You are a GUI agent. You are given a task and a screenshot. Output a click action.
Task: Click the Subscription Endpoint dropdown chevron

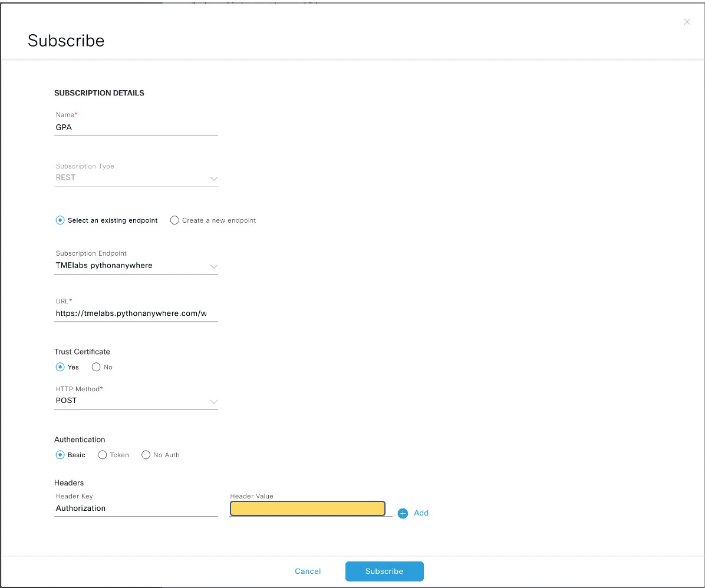[x=213, y=266]
